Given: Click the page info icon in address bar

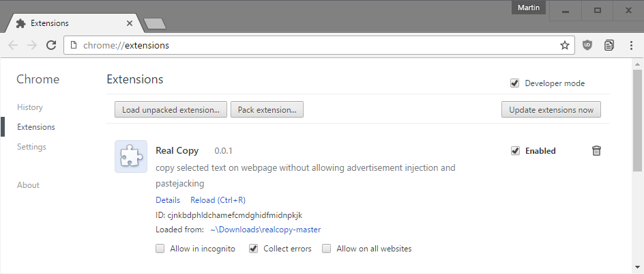Looking at the screenshot, I should point(74,45).
